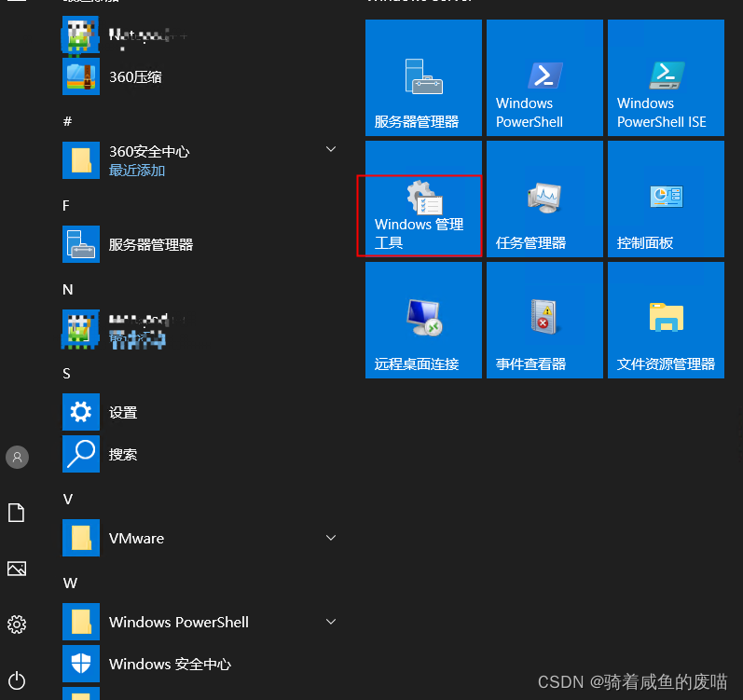This screenshot has height=700, width=743.
Task: Open Windows 安全中心 from the app list
Action: pos(201,664)
